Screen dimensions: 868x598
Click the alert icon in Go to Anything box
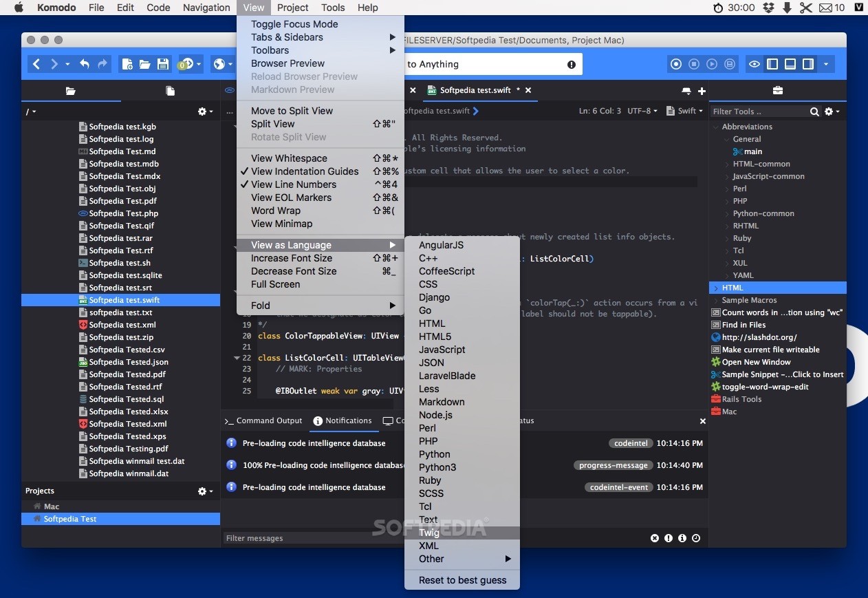tap(572, 65)
